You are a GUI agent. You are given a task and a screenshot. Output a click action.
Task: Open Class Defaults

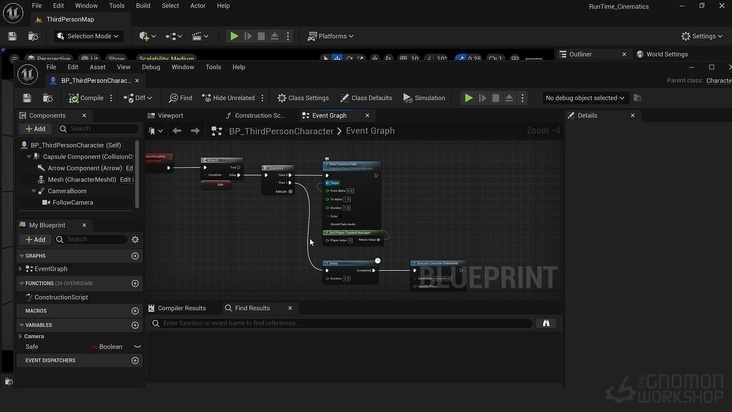[366, 98]
